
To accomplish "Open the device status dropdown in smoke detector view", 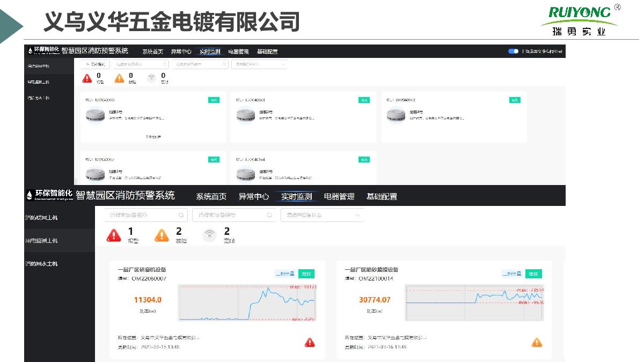I will 259,64.
